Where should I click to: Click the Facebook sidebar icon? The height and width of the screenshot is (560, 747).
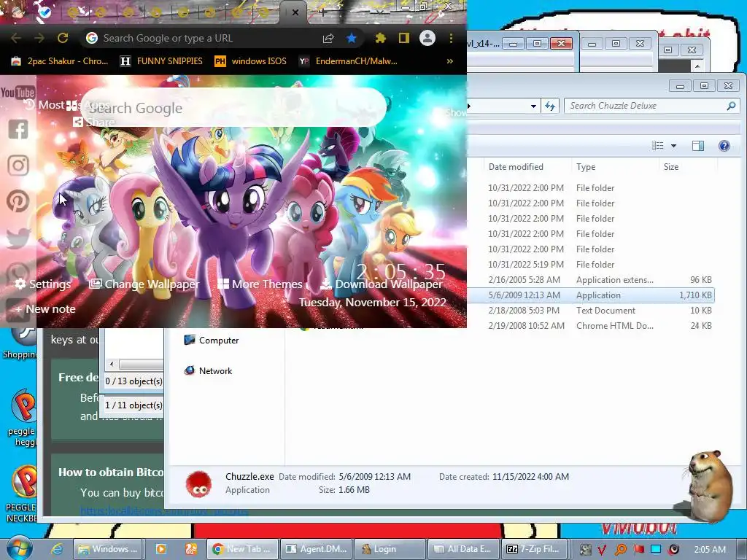tap(18, 129)
